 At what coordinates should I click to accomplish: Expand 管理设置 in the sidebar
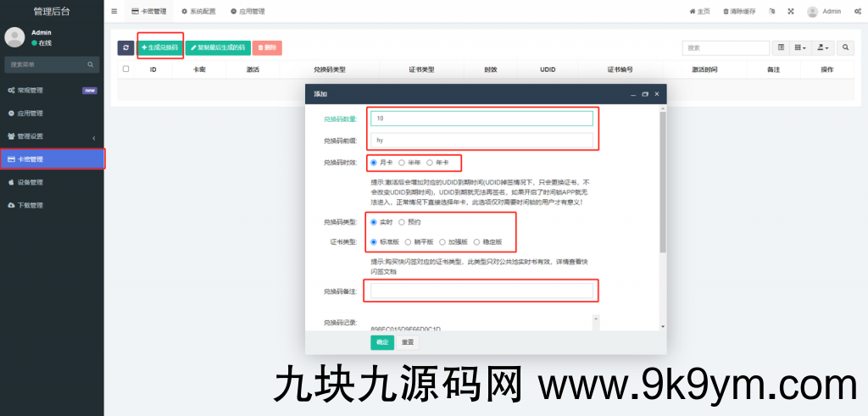point(52,136)
